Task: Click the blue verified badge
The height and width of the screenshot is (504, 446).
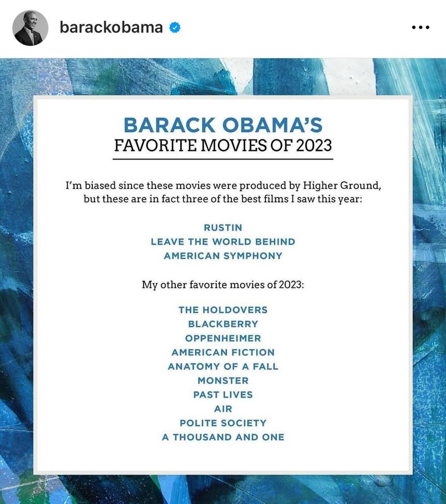Action: tap(175, 27)
